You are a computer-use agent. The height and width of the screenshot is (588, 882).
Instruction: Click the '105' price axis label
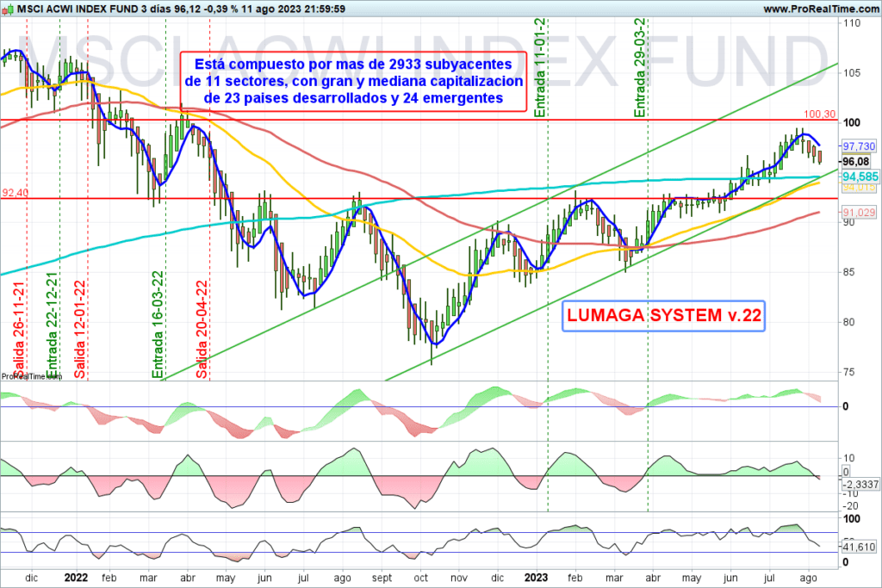pyautogui.click(x=852, y=73)
